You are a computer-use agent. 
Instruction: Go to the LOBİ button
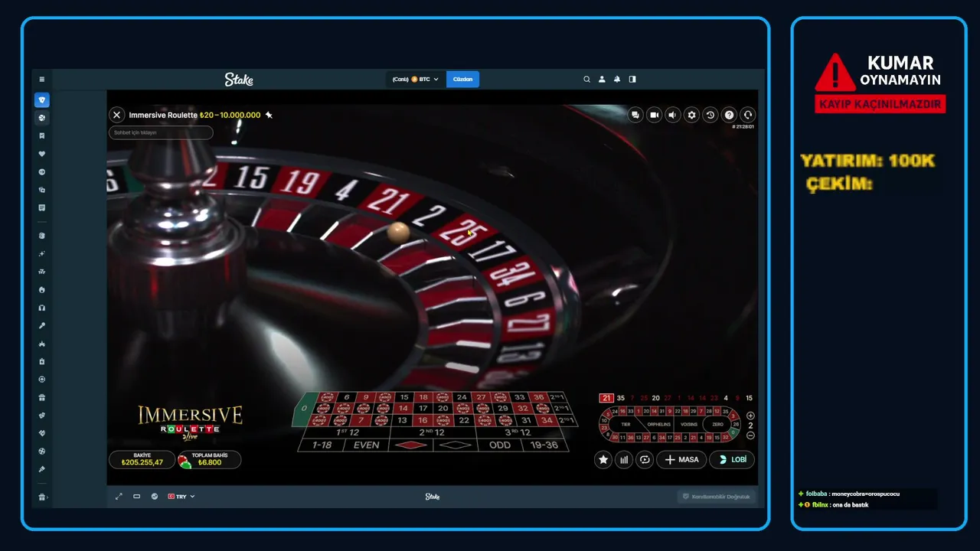pos(732,460)
